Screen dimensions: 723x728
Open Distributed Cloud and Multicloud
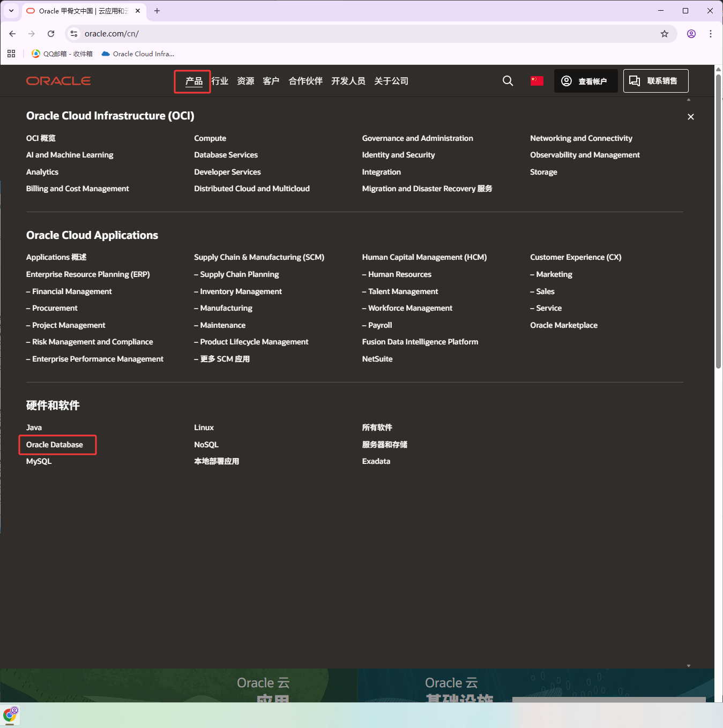[252, 189]
